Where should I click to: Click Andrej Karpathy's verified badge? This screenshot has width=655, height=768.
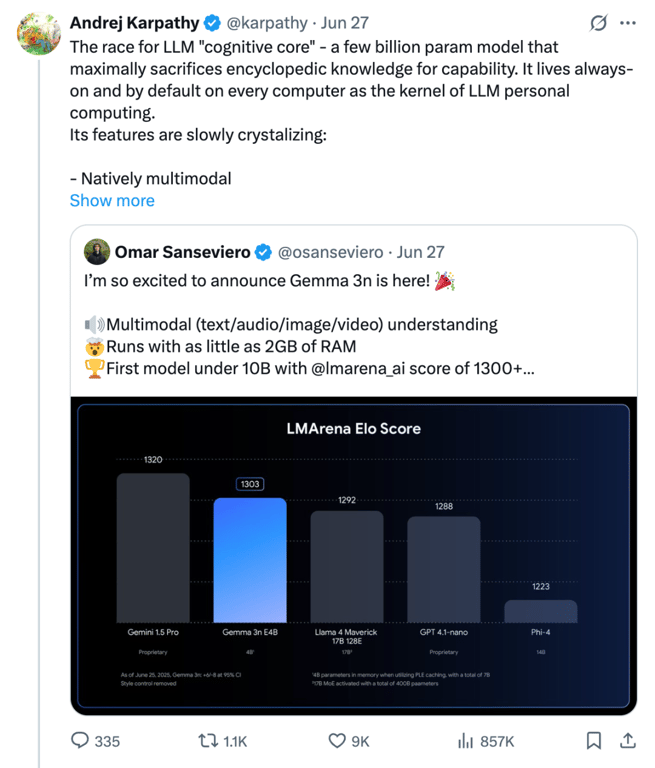(213, 23)
